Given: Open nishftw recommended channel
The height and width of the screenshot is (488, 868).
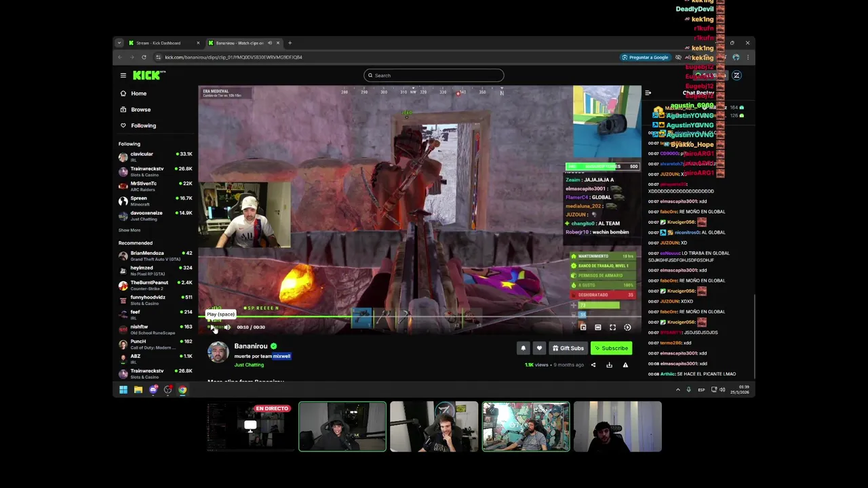Looking at the screenshot, I should 155,329.
